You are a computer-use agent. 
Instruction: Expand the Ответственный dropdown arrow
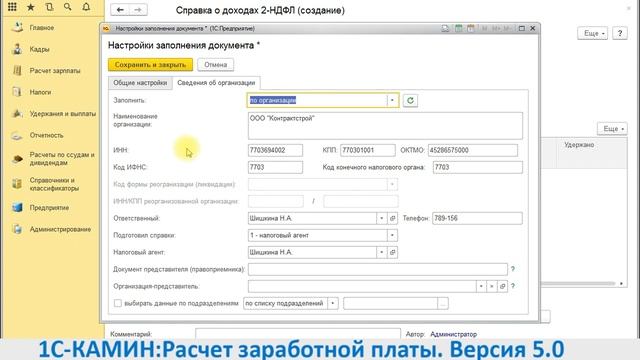pyautogui.click(x=382, y=218)
